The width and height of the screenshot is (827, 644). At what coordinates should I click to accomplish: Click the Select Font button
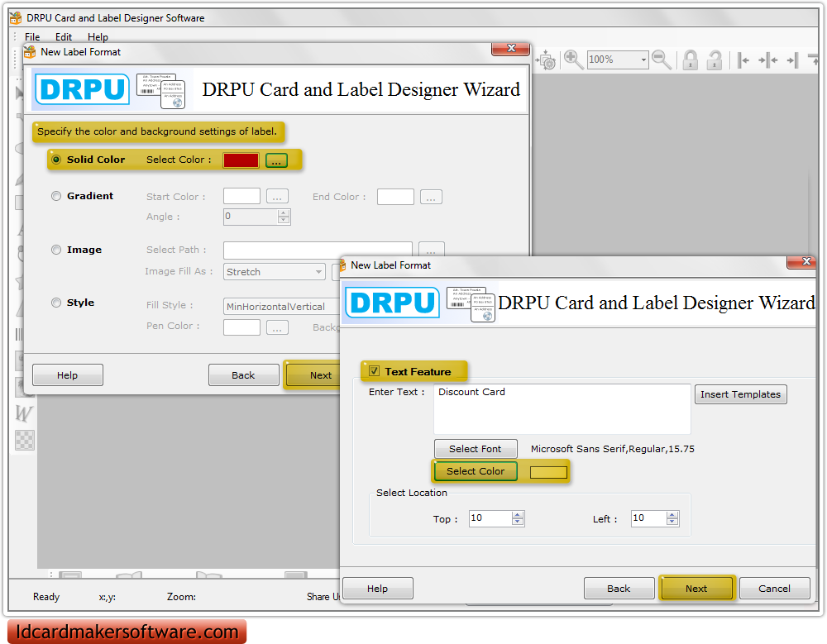[x=476, y=448]
